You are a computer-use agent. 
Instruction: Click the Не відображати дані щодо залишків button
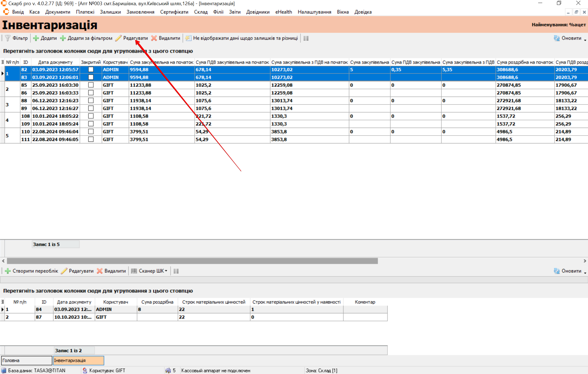[x=242, y=38]
